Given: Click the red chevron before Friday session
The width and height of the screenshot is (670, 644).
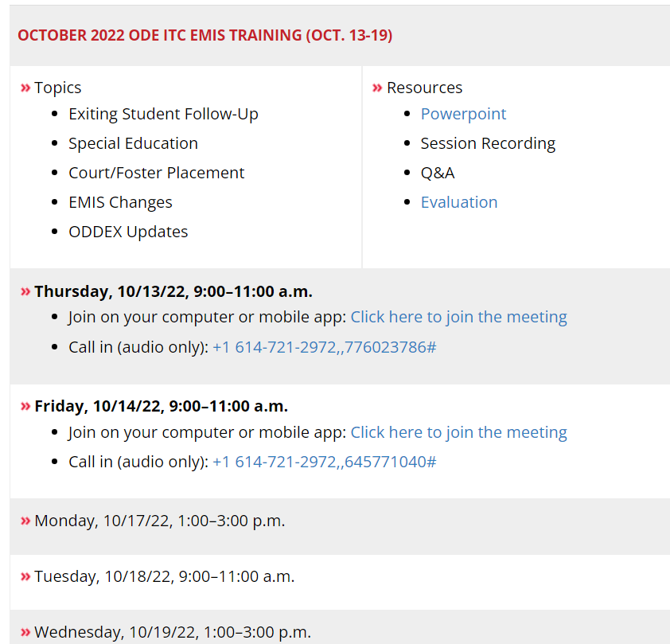Looking at the screenshot, I should [x=25, y=406].
